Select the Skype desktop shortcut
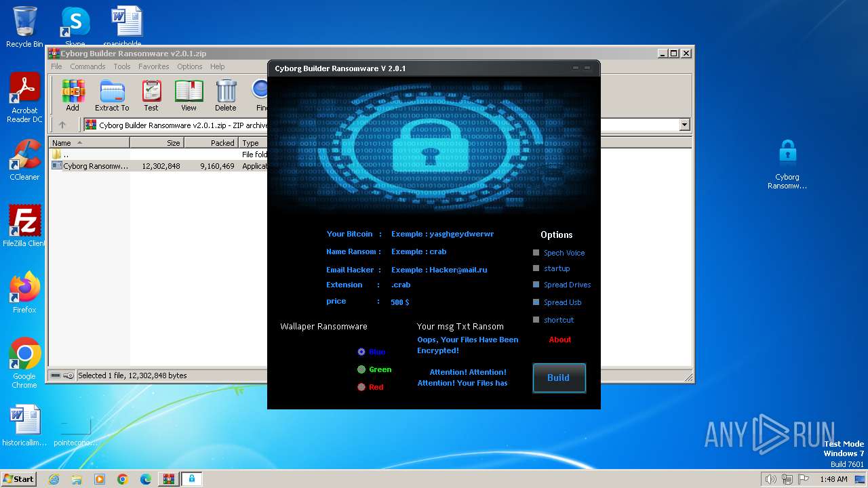This screenshot has width=868, height=488. tap(75, 26)
